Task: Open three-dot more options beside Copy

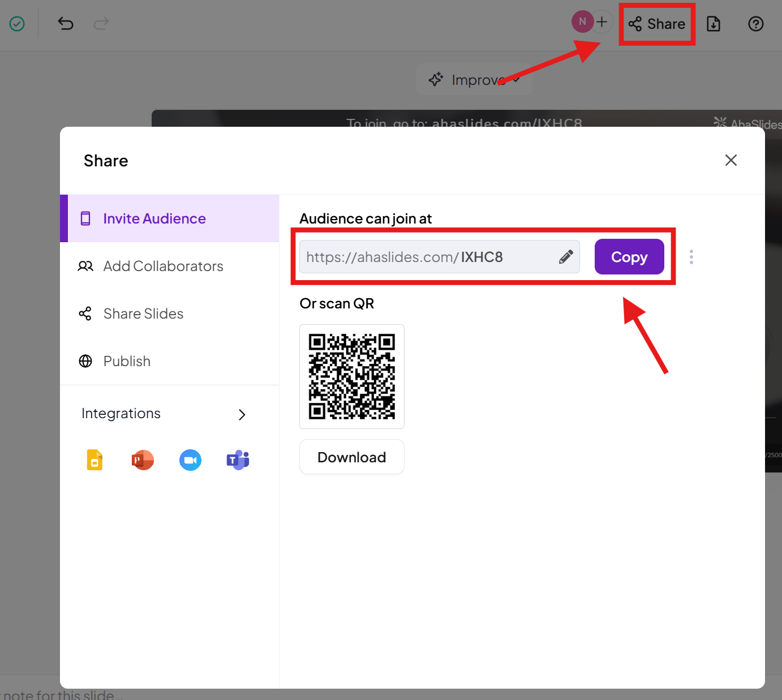Action: 691,257
